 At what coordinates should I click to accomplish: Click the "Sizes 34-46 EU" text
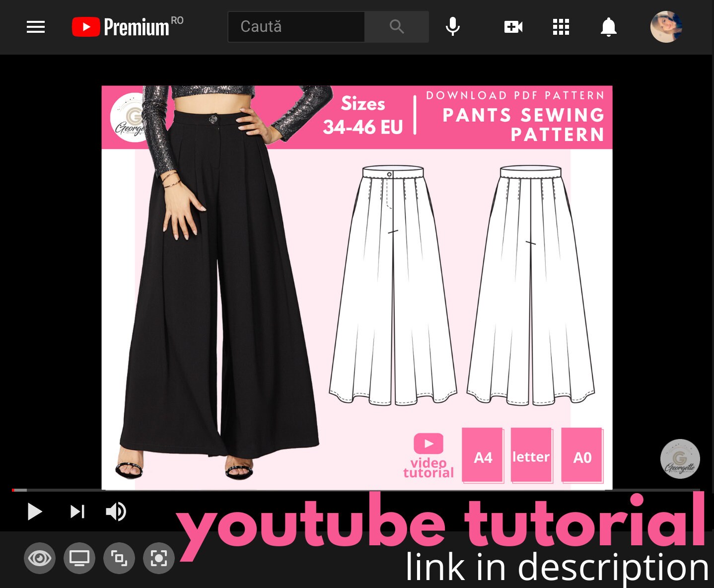[363, 115]
